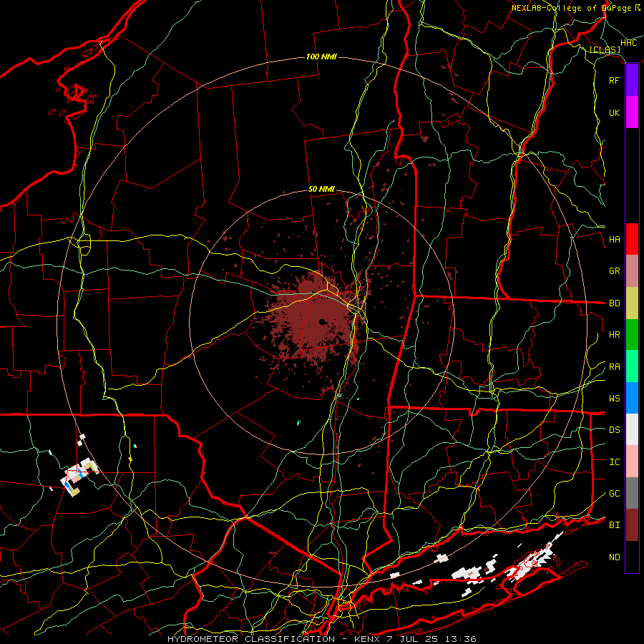Click the RF legend label
The height and width of the screenshot is (644, 644).
[614, 80]
